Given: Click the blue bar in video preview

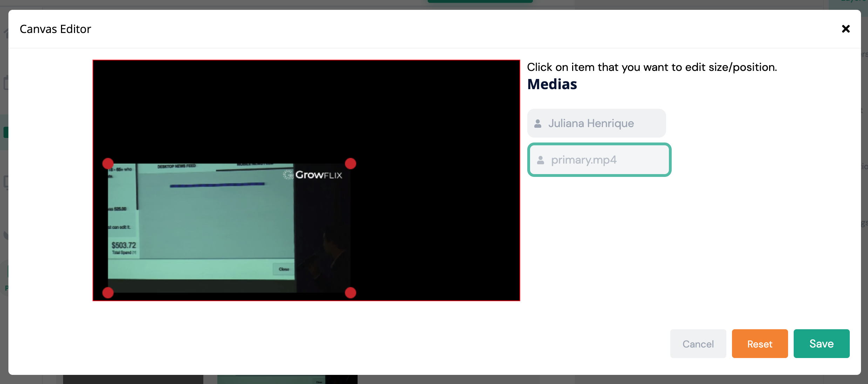Looking at the screenshot, I should click(x=217, y=185).
